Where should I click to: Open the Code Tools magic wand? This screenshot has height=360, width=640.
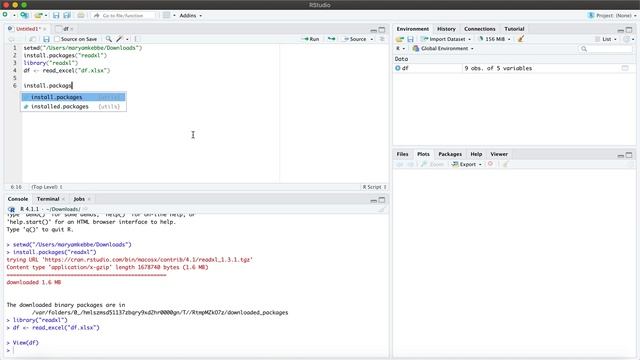[x=122, y=39]
